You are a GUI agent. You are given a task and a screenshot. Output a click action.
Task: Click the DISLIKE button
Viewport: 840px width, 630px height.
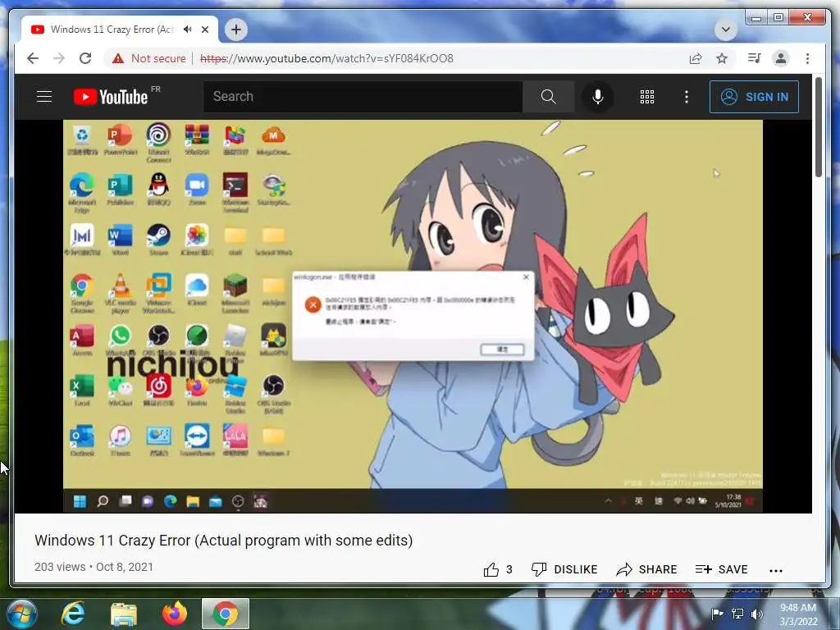(564, 569)
